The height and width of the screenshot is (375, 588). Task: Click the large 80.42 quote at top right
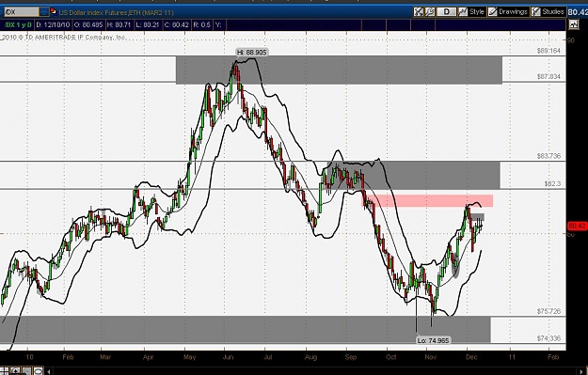pos(578,12)
